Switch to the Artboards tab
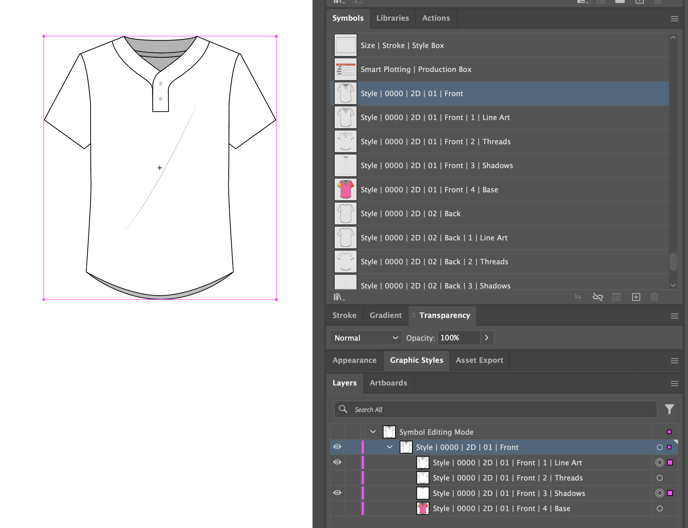 [x=388, y=383]
